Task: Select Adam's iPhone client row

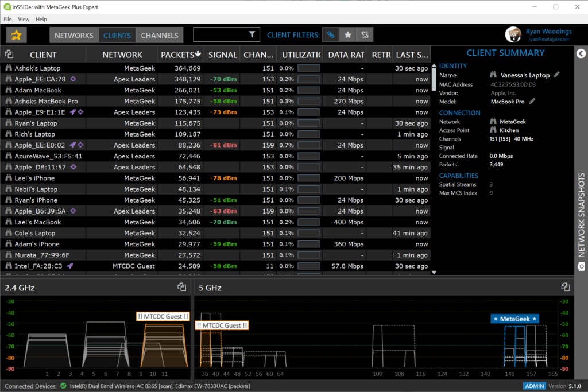Action: click(x=216, y=244)
